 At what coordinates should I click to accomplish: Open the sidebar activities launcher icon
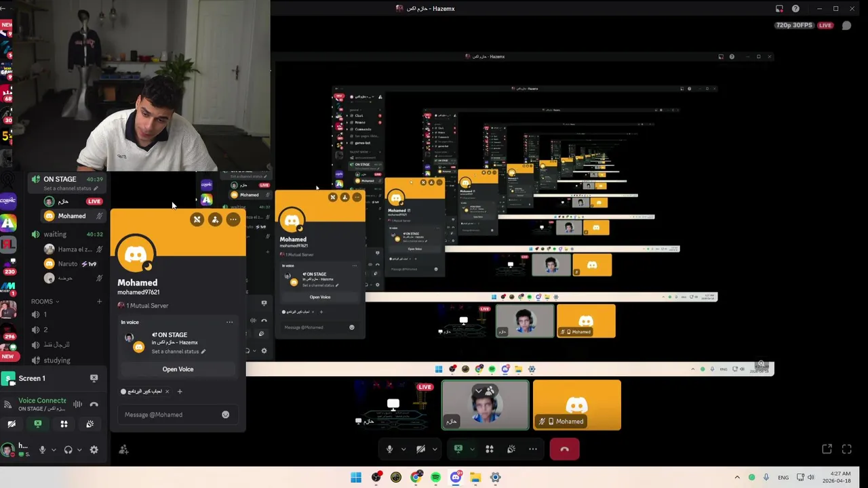pyautogui.click(x=64, y=424)
